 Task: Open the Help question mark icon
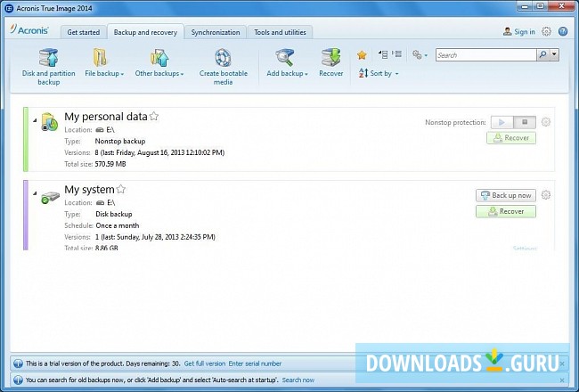(563, 31)
